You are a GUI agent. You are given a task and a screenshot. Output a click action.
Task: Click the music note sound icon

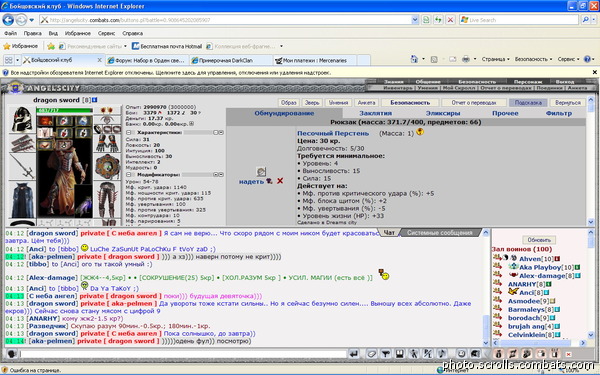(442, 354)
